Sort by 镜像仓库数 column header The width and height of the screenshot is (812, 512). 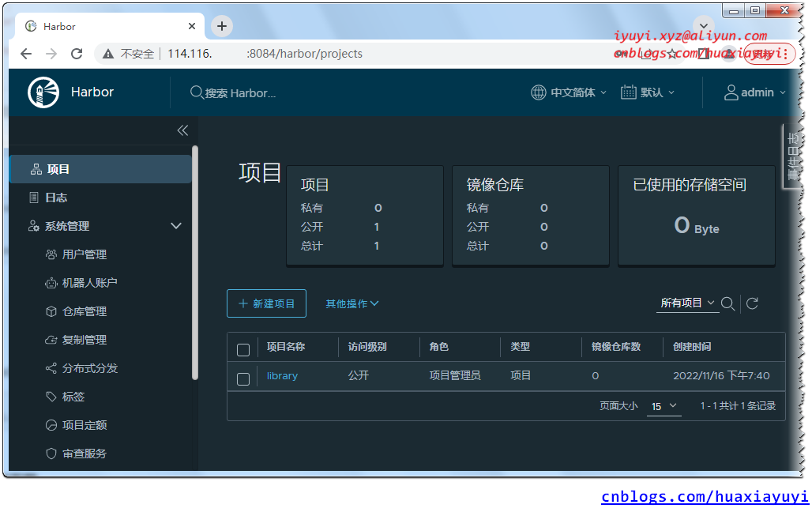[616, 347]
